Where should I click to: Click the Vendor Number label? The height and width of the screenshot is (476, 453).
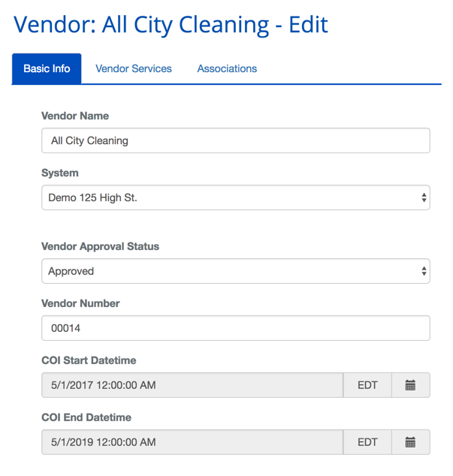pyautogui.click(x=80, y=303)
